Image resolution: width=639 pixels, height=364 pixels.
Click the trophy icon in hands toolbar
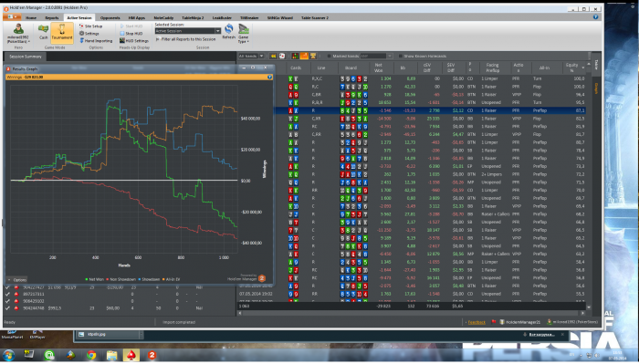pos(313,57)
